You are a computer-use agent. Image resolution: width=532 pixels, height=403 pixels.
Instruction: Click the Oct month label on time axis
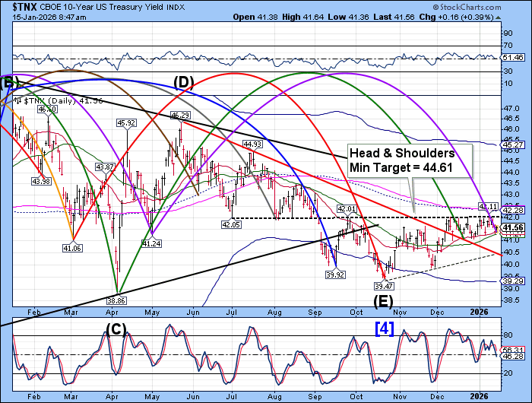pos(356,313)
